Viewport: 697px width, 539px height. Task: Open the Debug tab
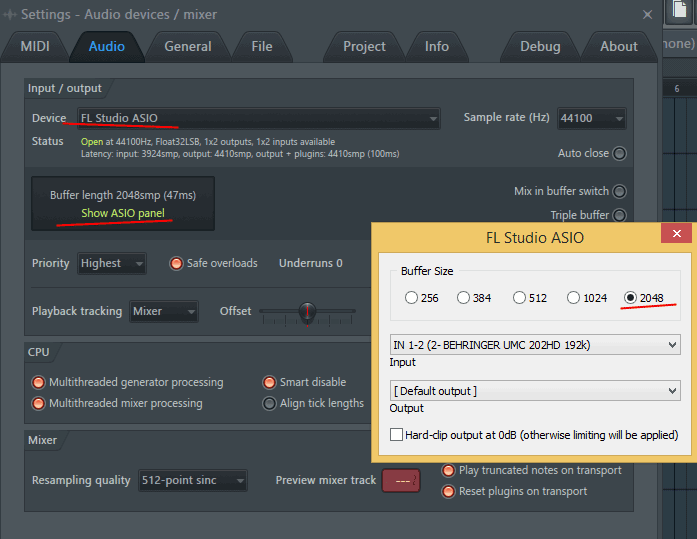[x=540, y=47]
